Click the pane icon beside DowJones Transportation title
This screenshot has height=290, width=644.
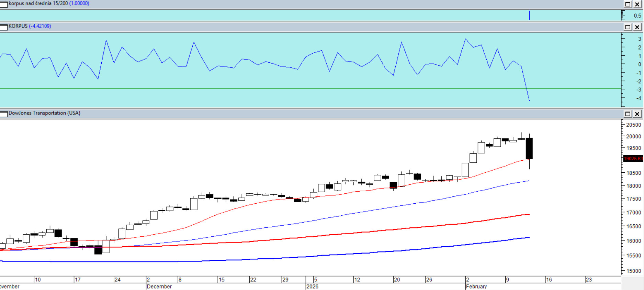4,114
